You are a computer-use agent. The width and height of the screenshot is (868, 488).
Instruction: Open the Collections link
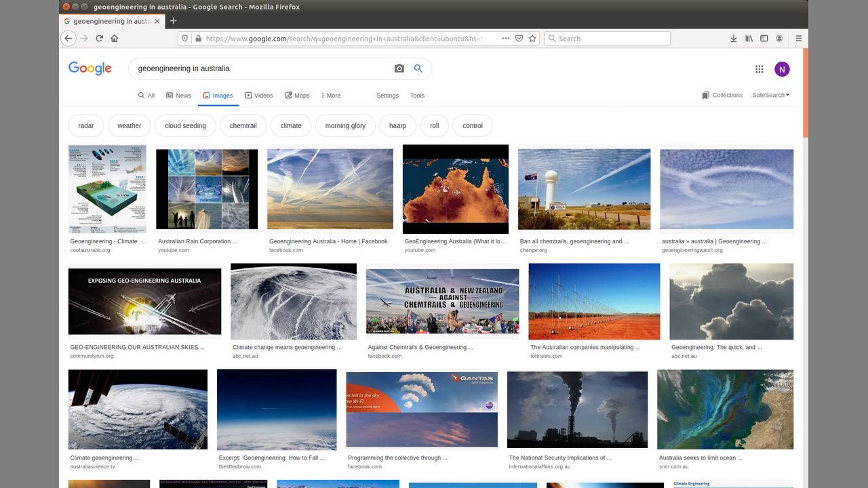[722, 96]
